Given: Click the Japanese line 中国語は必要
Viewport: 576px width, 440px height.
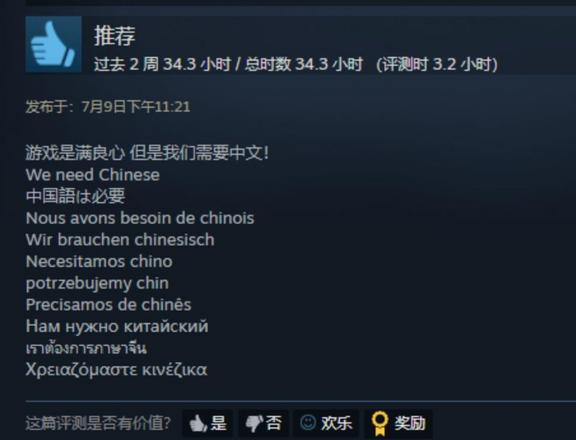Looking at the screenshot, I should [75, 196].
